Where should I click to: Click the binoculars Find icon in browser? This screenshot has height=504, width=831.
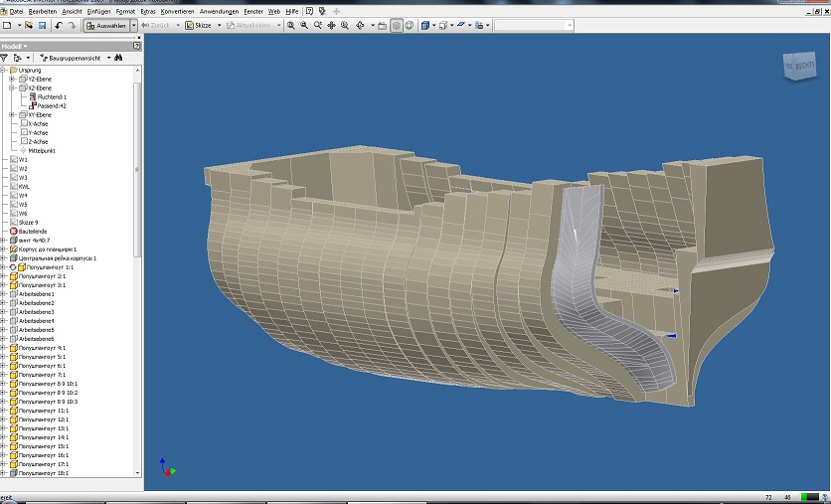117,59
